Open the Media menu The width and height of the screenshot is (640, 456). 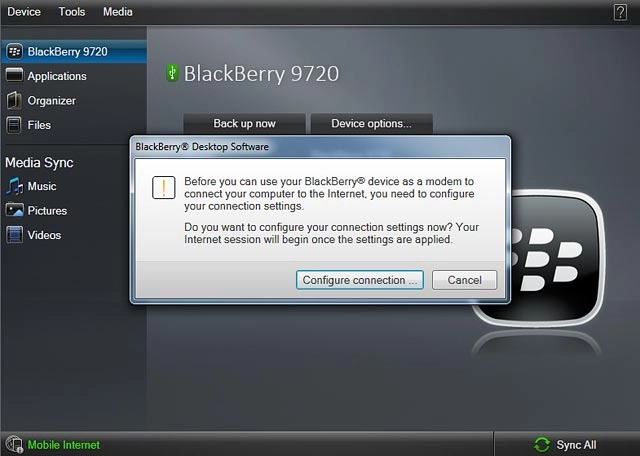coord(117,12)
